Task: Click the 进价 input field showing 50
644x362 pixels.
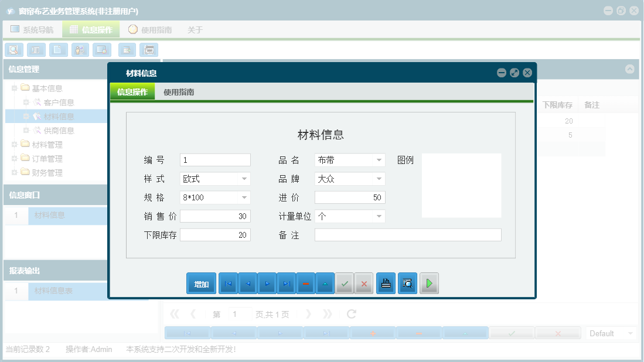Action: click(350, 197)
